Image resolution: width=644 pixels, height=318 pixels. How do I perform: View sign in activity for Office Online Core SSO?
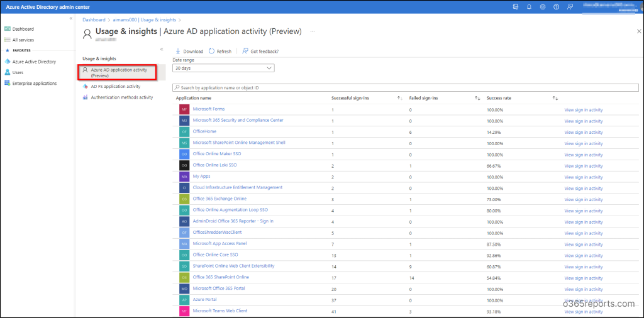[584, 256]
